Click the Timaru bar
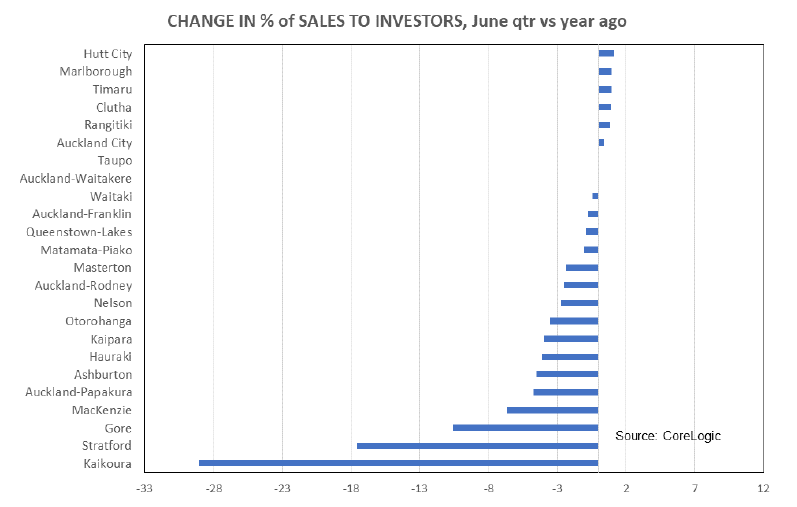 (605, 89)
